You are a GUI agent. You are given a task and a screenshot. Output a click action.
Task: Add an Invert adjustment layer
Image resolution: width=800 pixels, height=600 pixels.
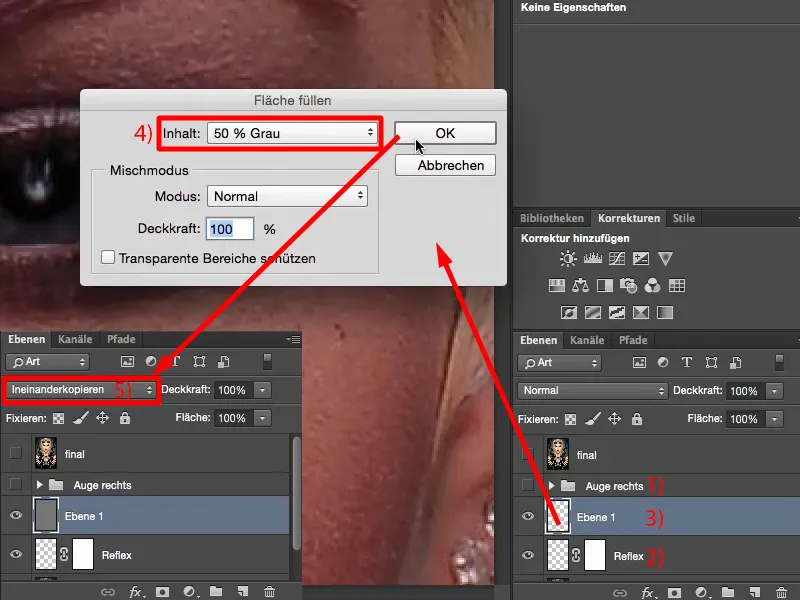(x=568, y=312)
